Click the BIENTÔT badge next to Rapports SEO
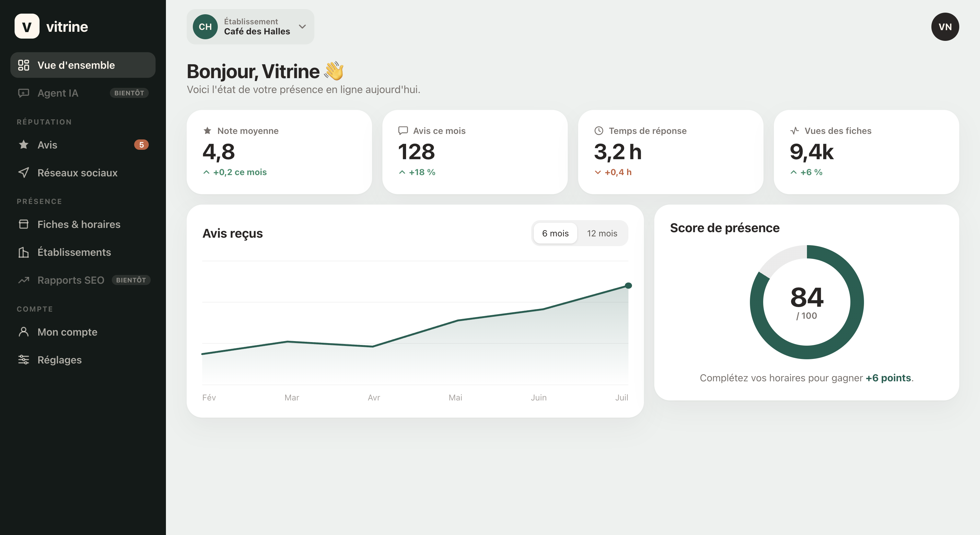 pyautogui.click(x=131, y=280)
